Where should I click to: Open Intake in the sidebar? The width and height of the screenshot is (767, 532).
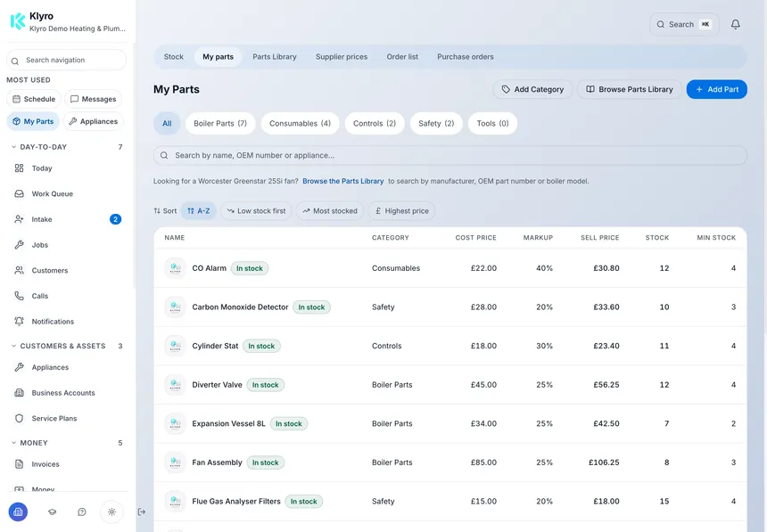click(x=67, y=219)
